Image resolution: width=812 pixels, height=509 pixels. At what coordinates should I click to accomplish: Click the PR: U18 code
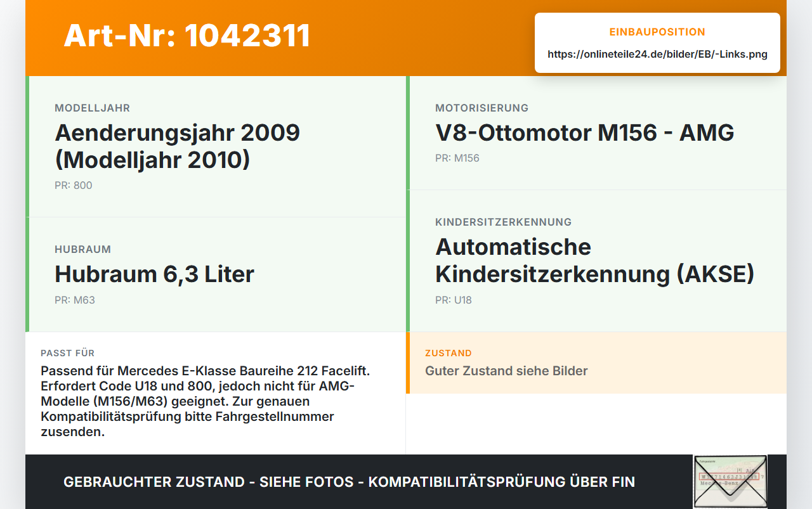pyautogui.click(x=454, y=300)
